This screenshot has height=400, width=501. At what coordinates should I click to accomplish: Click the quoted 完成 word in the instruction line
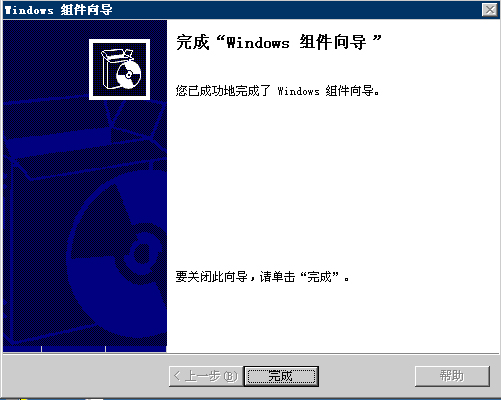coord(319,277)
